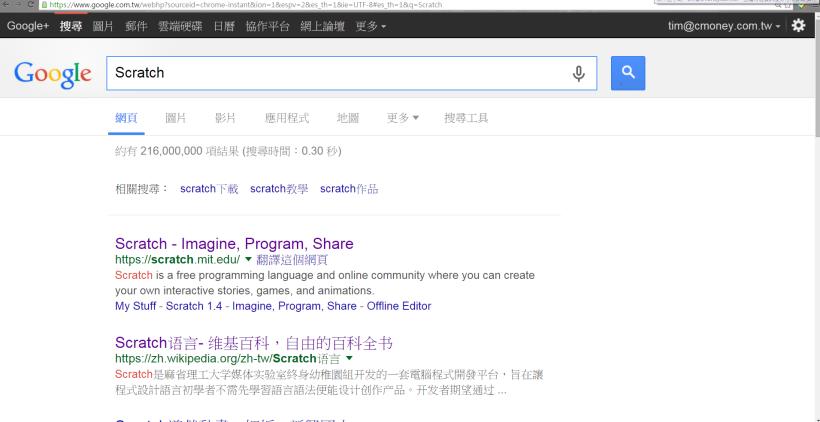Open Scratch - Imagine, Program, Share result
Image resolution: width=820 pixels, height=422 pixels.
tap(234, 244)
